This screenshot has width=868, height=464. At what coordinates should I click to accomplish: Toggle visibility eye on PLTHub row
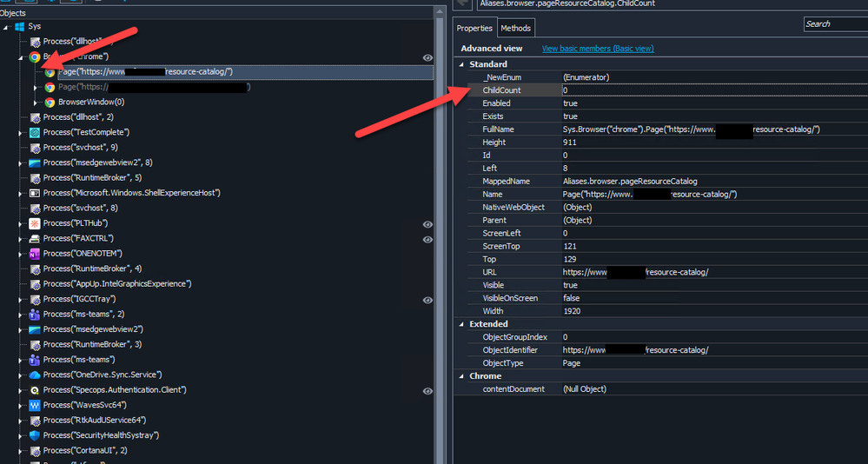pos(427,224)
